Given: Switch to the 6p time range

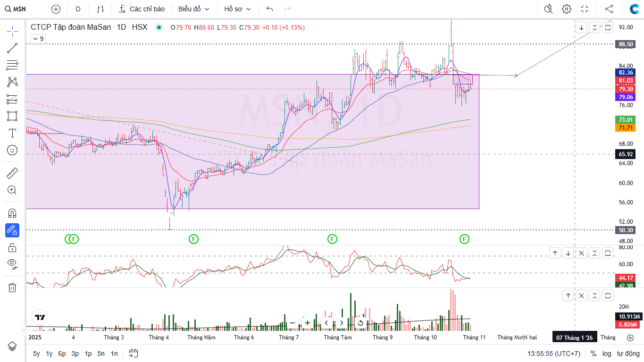Looking at the screenshot, I should click(62, 354).
